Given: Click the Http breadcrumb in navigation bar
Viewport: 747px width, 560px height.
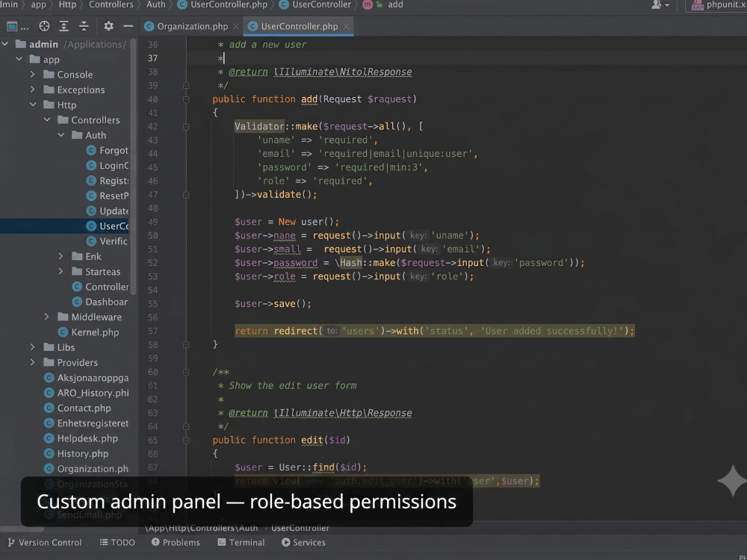Looking at the screenshot, I should click(x=67, y=4).
